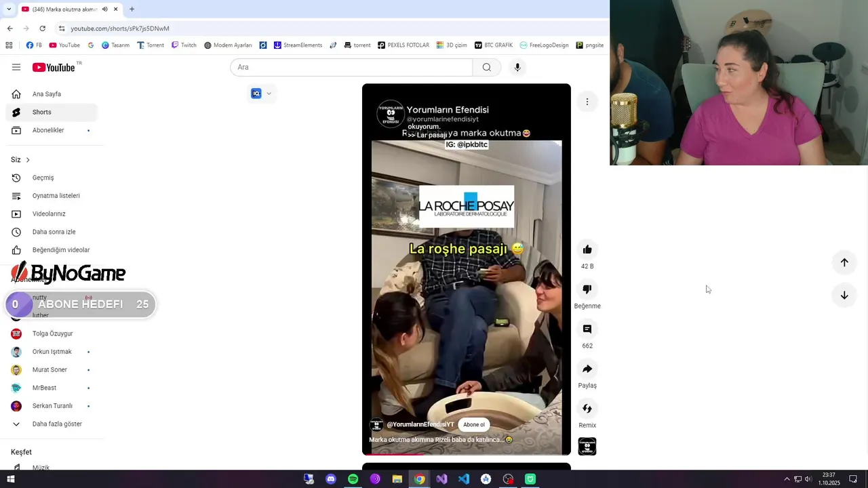The height and width of the screenshot is (488, 868).
Task: Open the FreeLogoDesign bookmark
Action: click(x=545, y=45)
